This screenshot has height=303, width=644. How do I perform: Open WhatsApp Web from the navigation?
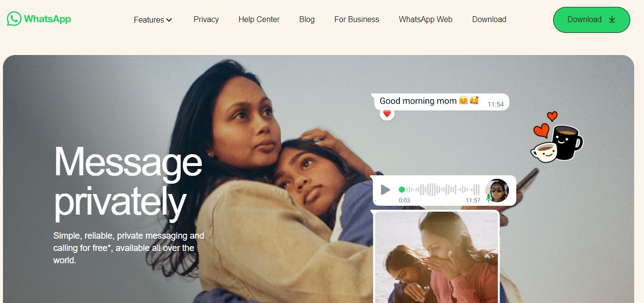pos(425,20)
